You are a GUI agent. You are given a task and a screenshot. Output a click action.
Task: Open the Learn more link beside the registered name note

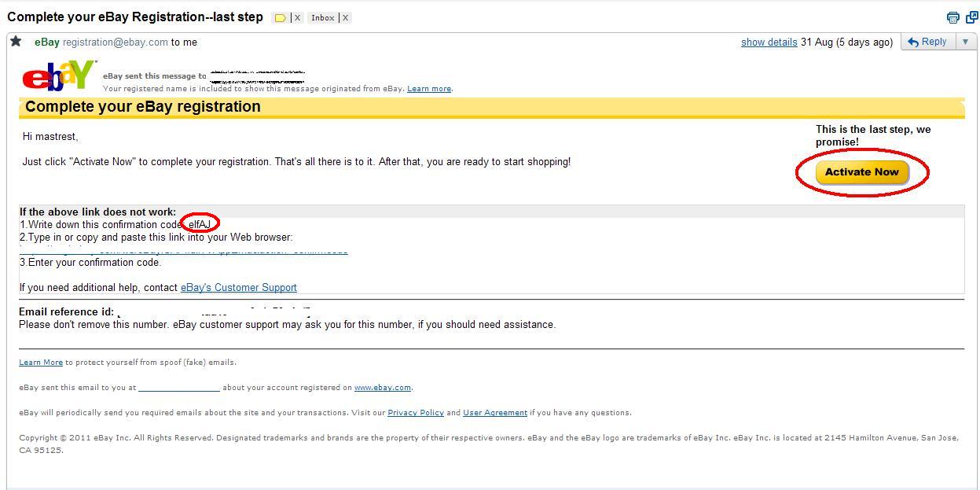[x=429, y=89]
